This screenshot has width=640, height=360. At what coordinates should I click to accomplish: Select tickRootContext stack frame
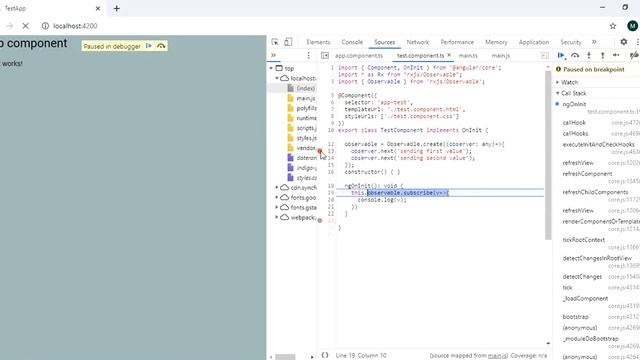pyautogui.click(x=584, y=240)
